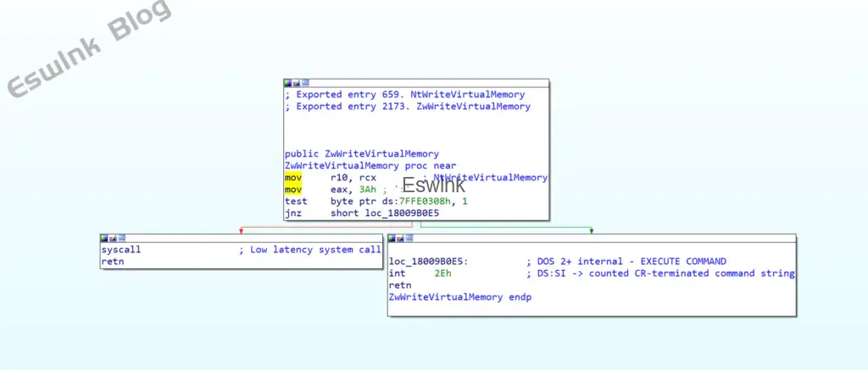Click the rightmost title icon of the syscall block

(x=121, y=239)
